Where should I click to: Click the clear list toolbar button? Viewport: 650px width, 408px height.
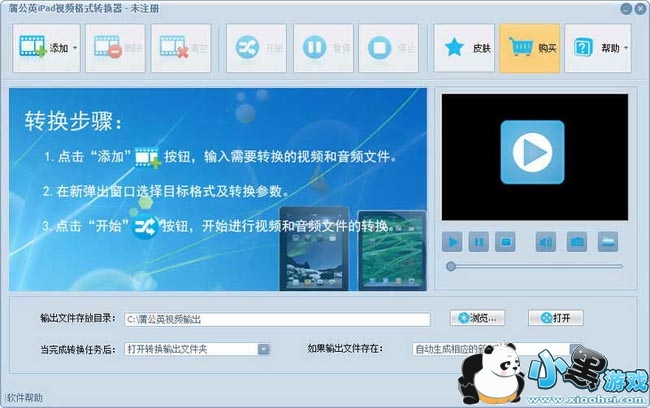[181, 48]
